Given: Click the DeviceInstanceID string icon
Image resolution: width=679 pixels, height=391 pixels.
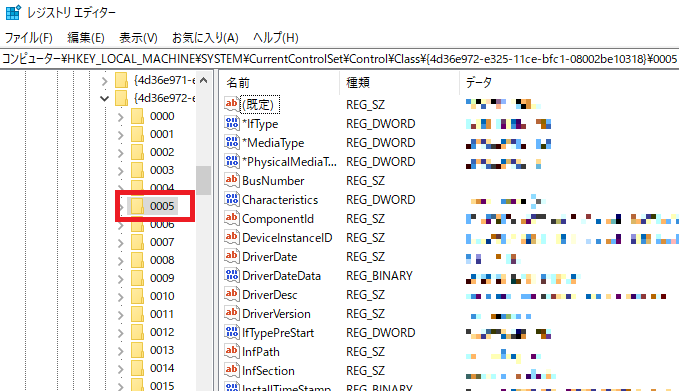Looking at the screenshot, I should (x=232, y=237).
